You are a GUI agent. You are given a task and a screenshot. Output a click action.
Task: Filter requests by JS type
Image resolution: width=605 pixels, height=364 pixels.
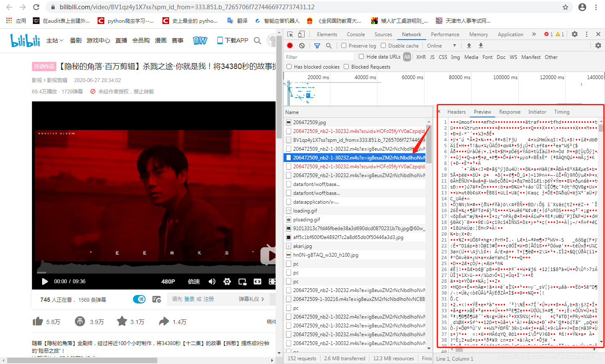click(432, 57)
